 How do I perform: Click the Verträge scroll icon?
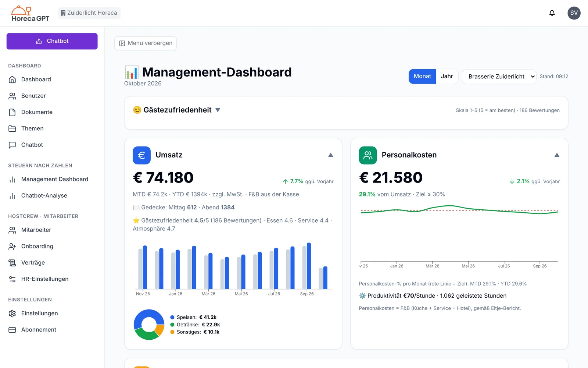pyautogui.click(x=12, y=263)
